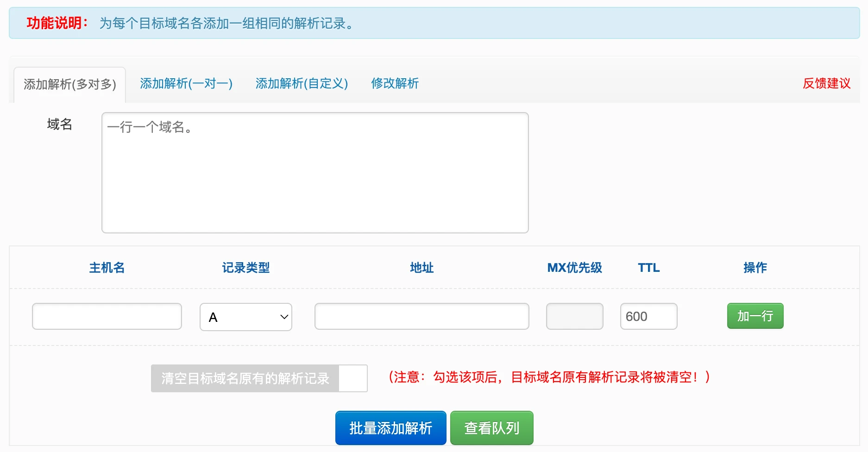Screen dimensions: 868x452
Task: Focus the 主机名 input field
Action: pyautogui.click(x=107, y=316)
